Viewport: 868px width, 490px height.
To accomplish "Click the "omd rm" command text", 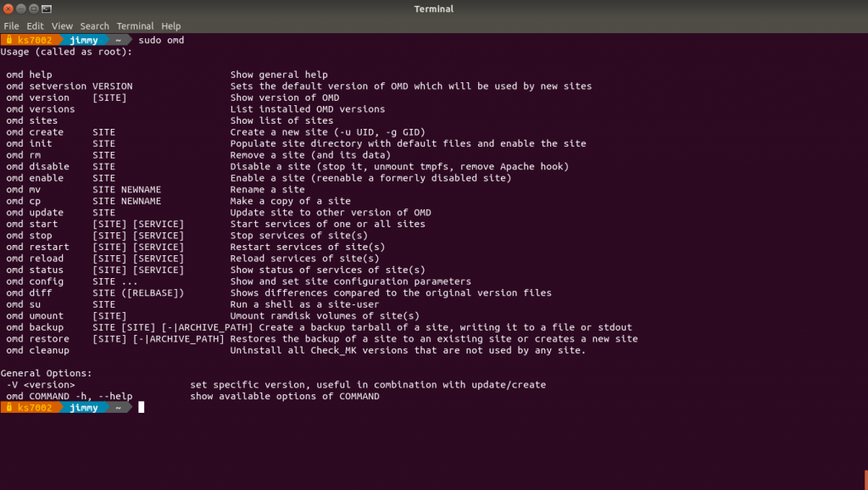I will pyautogui.click(x=23, y=155).
